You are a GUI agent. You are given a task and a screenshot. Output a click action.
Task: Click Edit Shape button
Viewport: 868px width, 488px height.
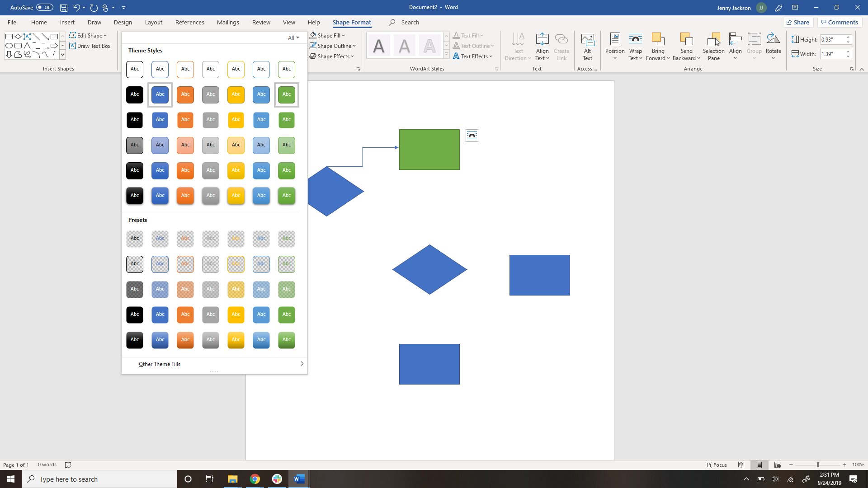[x=88, y=35]
